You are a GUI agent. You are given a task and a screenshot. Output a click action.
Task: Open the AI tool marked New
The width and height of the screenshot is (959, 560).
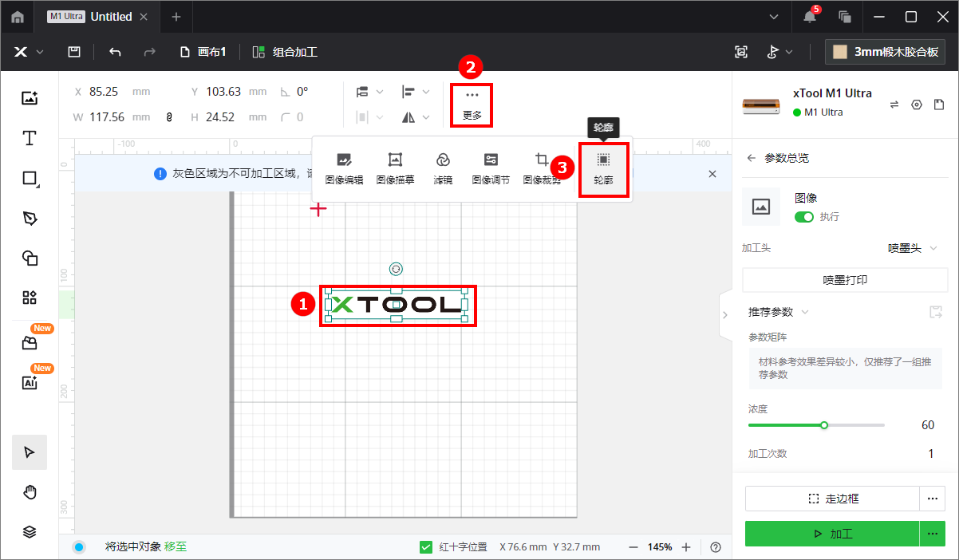tap(30, 382)
